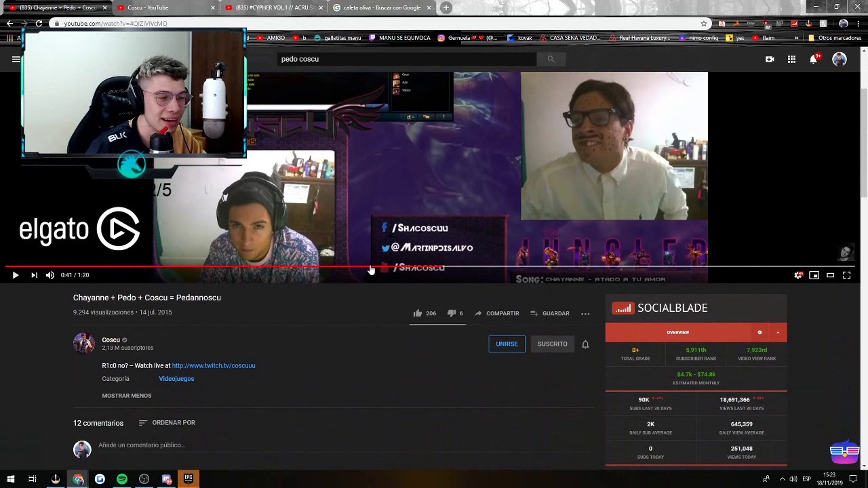Expand the hidden bookmarks chevron
868x488 pixels.
pos(797,38)
